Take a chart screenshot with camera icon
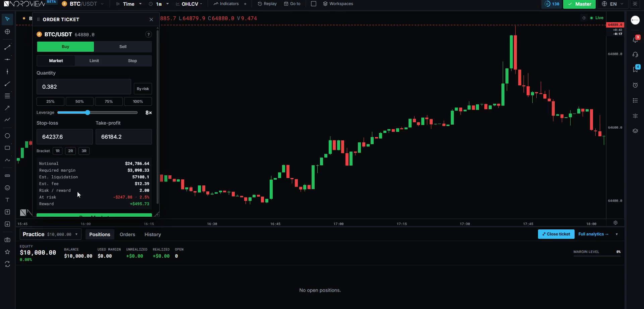The image size is (644, 309). tap(7, 240)
